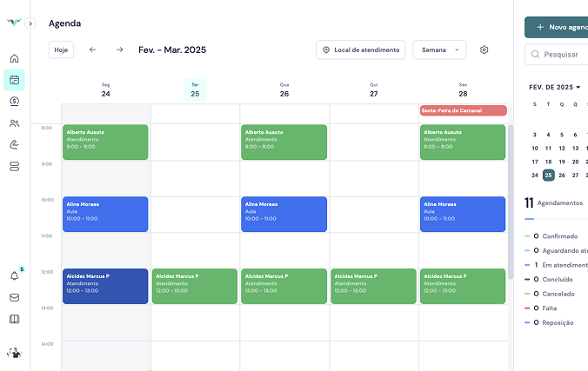Open the clients people sidebar icon

click(14, 123)
